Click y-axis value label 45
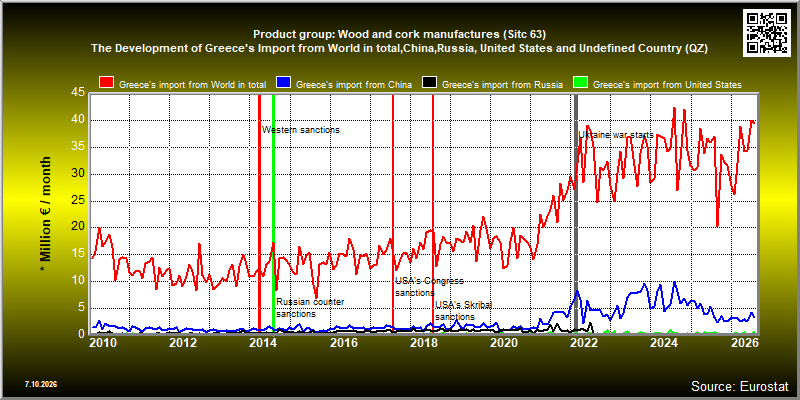 pyautogui.click(x=78, y=93)
